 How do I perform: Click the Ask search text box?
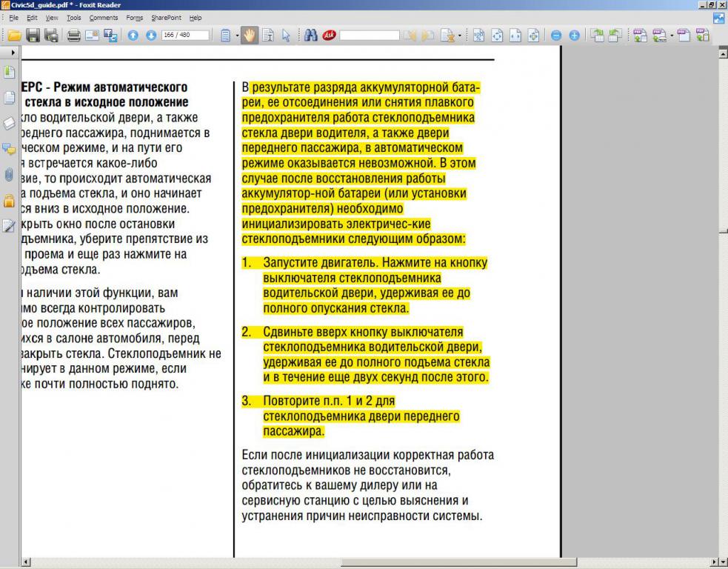[x=370, y=35]
